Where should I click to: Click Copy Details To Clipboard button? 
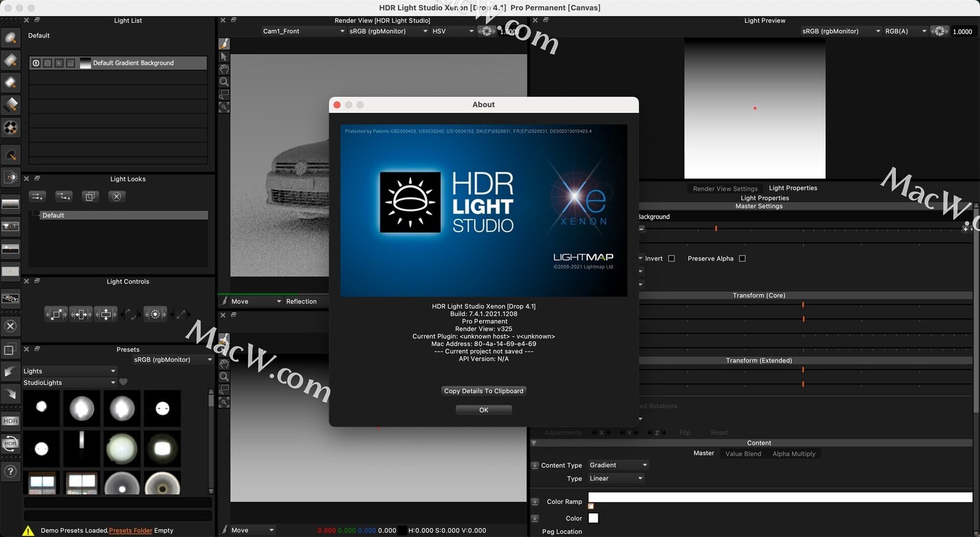tap(484, 391)
